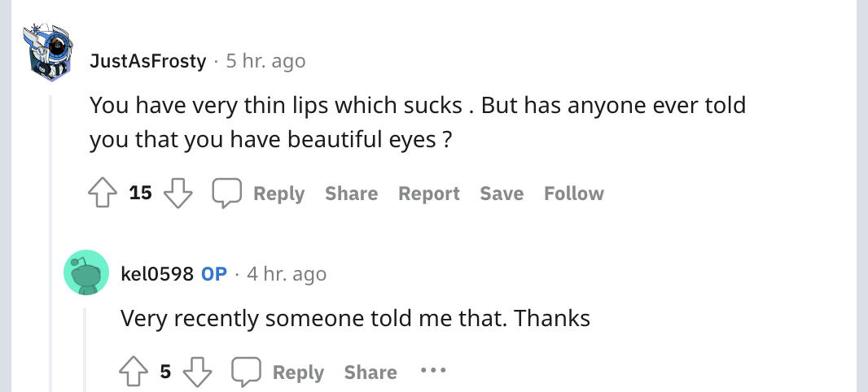Upvote kel0598's reply

click(x=134, y=372)
